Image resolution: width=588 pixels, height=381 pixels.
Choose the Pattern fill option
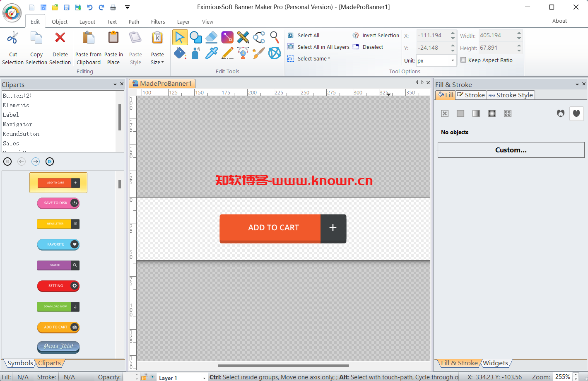click(508, 113)
